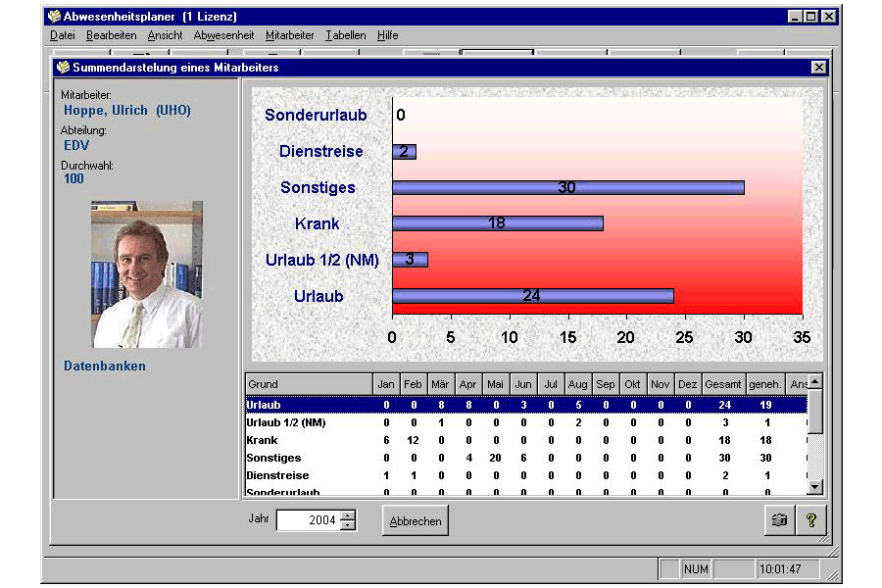Click the Summendarstellung dialog title icon
This screenshot has width=882, height=588.
point(63,68)
